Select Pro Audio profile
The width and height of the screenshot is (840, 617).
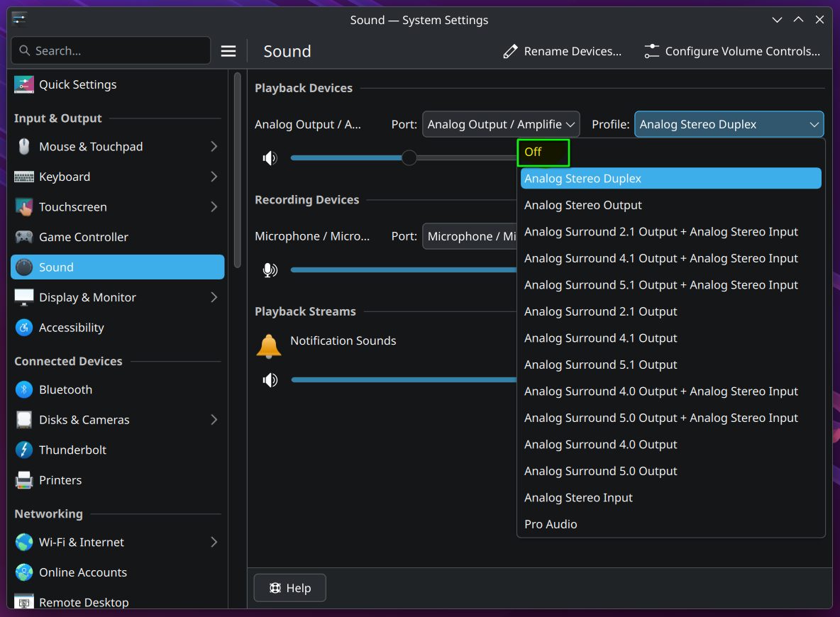pyautogui.click(x=551, y=524)
